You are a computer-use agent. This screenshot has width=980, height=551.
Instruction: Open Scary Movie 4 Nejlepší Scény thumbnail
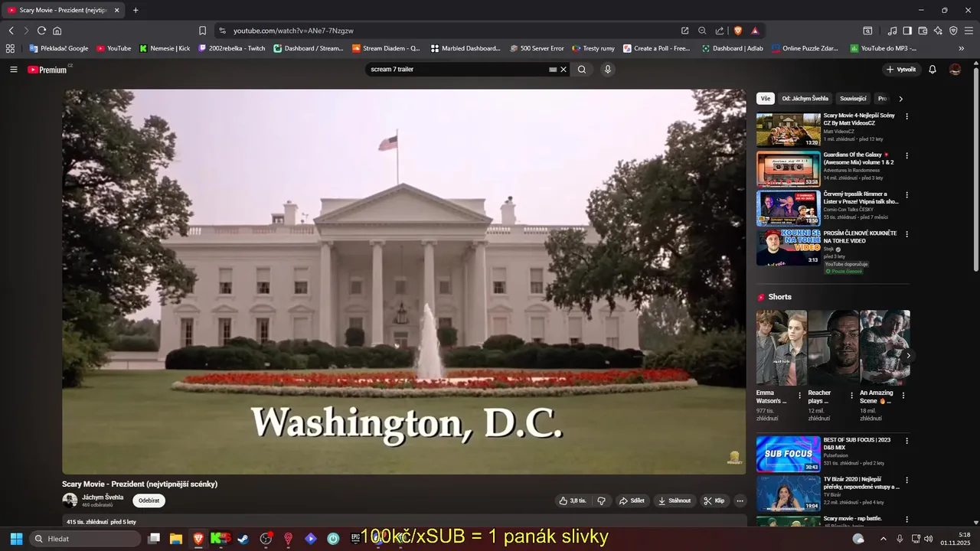pyautogui.click(x=788, y=129)
